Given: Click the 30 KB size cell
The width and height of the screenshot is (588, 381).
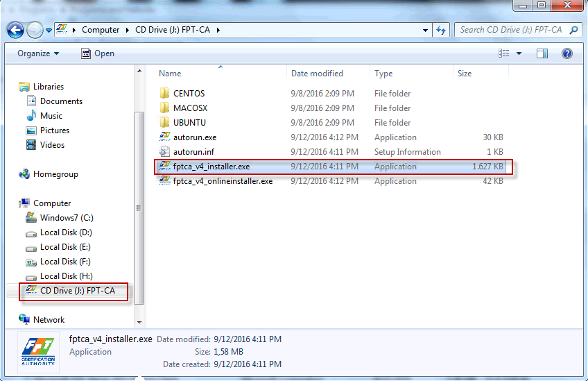Looking at the screenshot, I should pos(493,137).
